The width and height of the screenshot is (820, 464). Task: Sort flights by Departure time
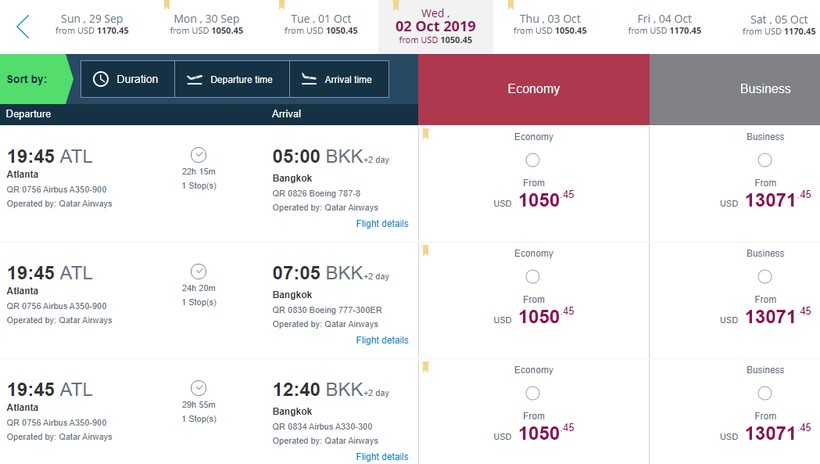[231, 79]
